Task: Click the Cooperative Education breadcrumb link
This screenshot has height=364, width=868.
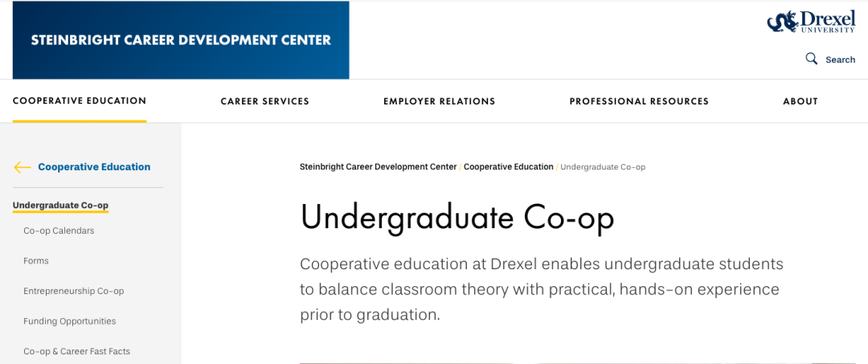Action: coord(508,166)
